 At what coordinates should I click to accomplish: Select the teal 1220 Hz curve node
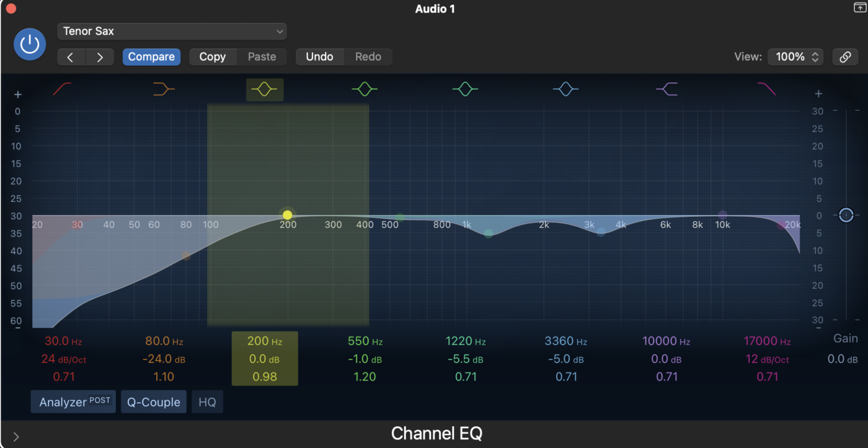(489, 234)
